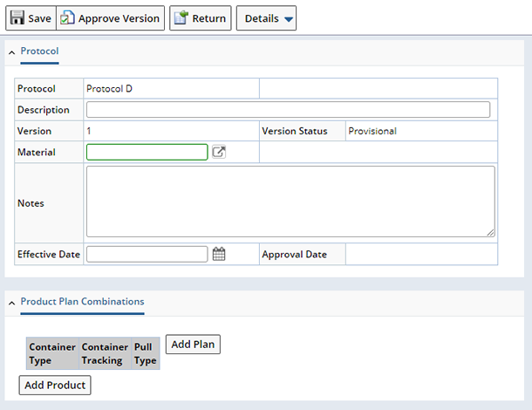The image size is (532, 410).
Task: Open the Effective Date calendar picker
Action: tap(219, 254)
